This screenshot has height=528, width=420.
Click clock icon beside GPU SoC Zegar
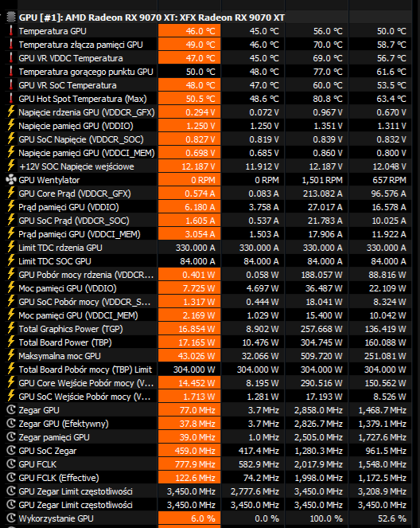[11, 451]
